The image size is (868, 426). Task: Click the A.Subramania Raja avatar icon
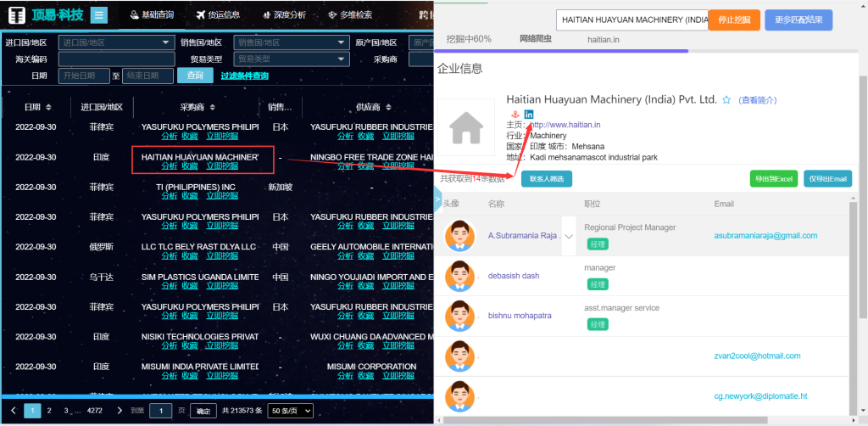[459, 235]
